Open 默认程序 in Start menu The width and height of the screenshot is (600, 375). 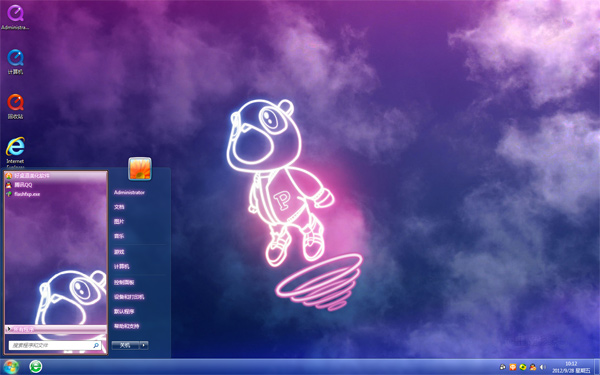tap(124, 311)
